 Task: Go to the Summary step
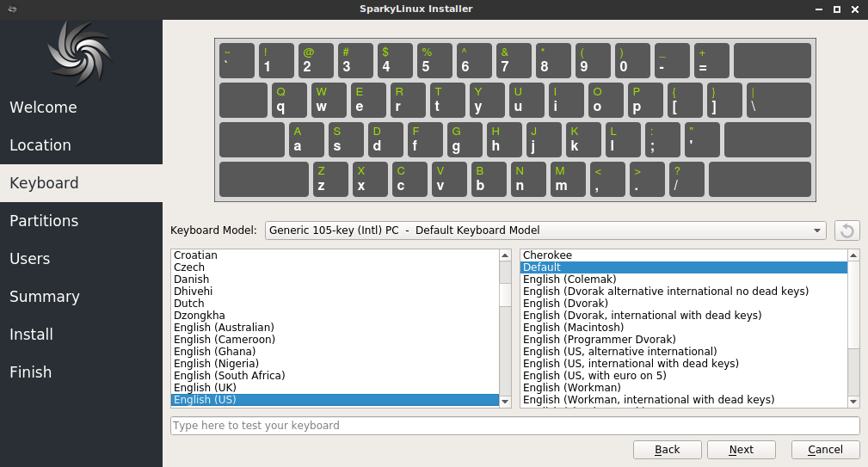click(82, 297)
